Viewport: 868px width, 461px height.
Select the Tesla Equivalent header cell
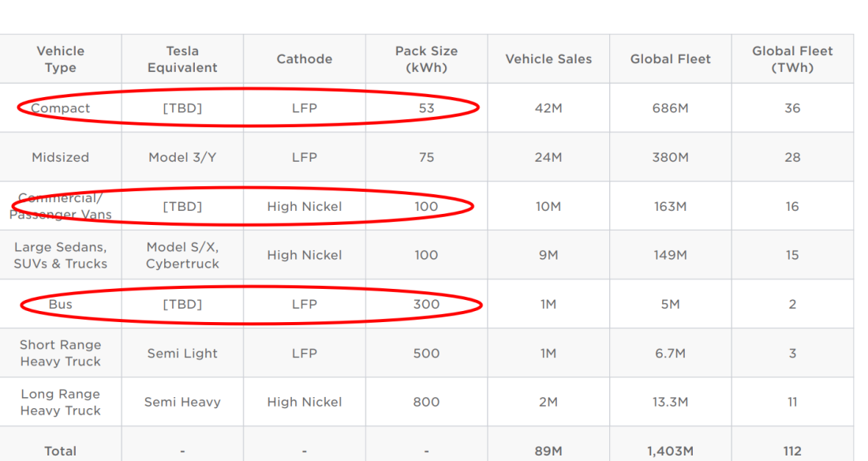click(182, 59)
